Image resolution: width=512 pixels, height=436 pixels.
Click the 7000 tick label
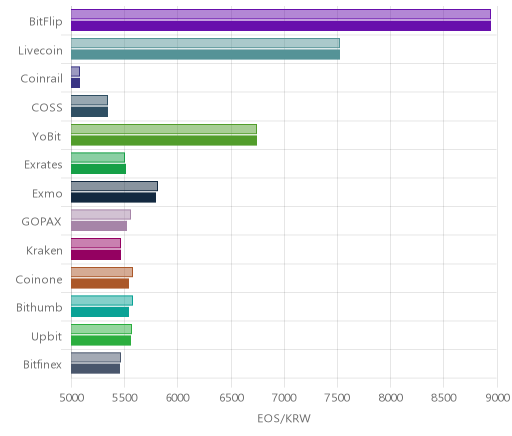pyautogui.click(x=284, y=398)
